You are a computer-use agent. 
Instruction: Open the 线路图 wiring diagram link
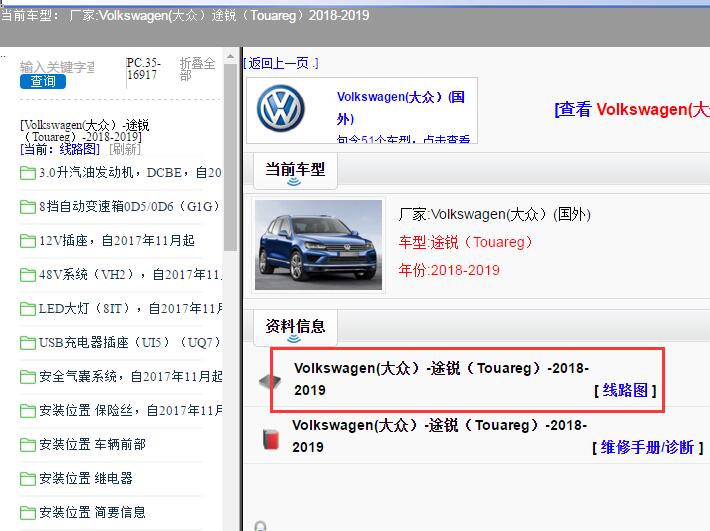(625, 390)
